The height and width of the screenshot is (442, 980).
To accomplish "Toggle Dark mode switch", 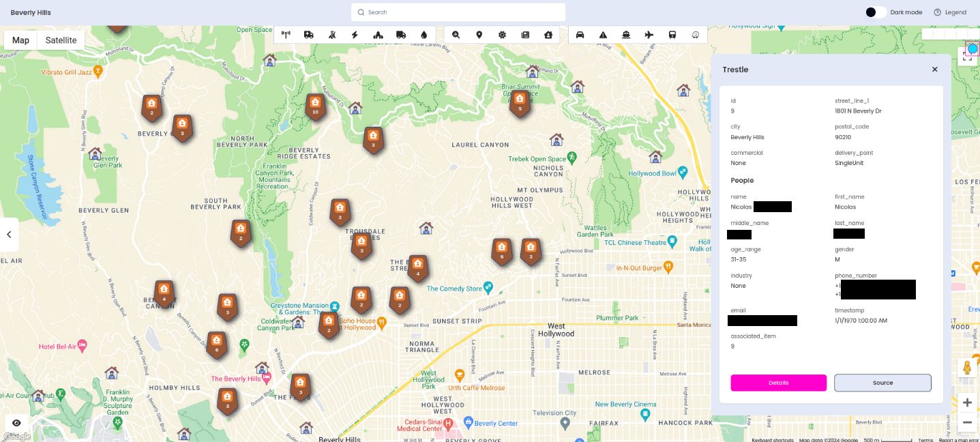I will 876,12.
